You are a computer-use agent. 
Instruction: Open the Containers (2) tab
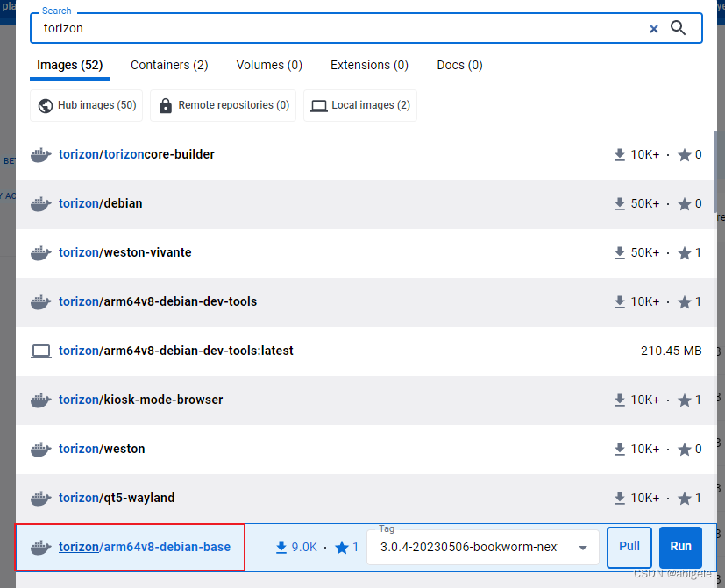click(x=169, y=65)
